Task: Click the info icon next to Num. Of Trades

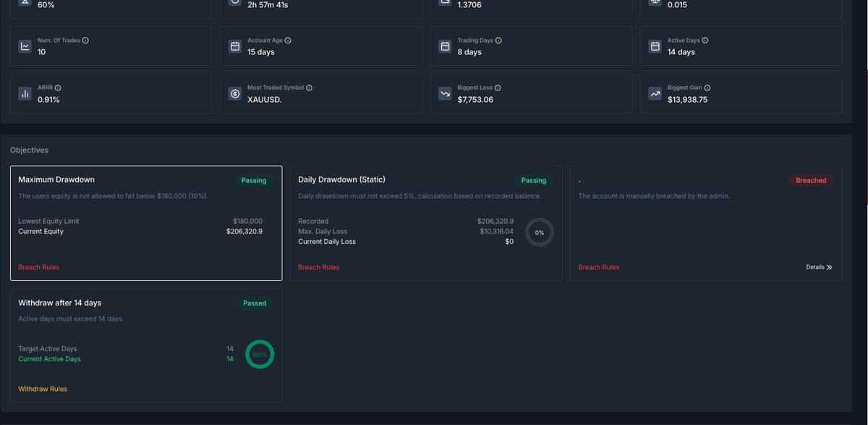Action: point(85,41)
